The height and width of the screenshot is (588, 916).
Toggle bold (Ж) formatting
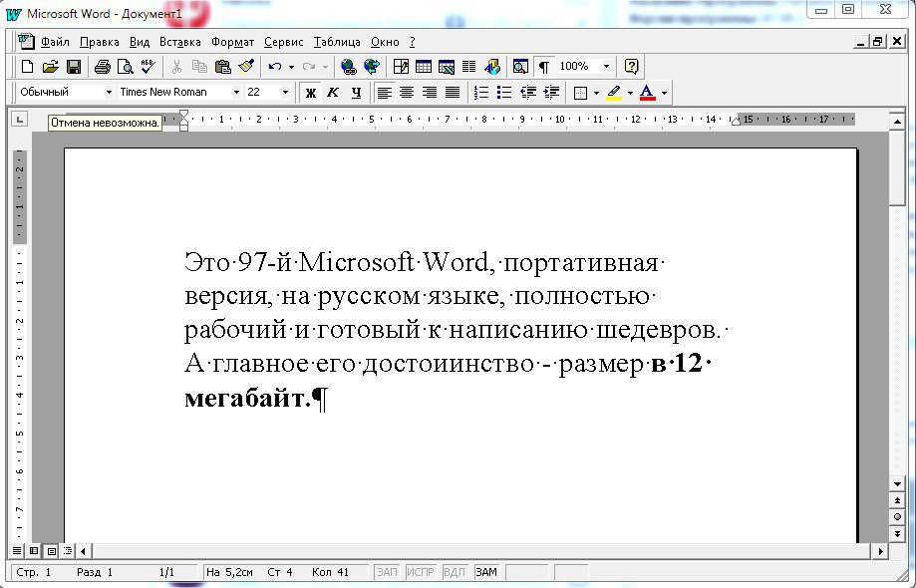[311, 93]
